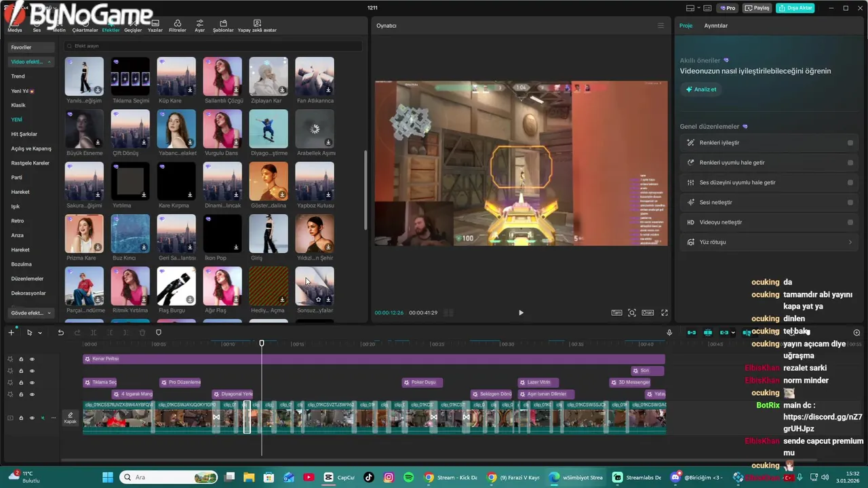Open the Ayar adjustments panel
The width and height of the screenshot is (868, 488).
pos(199,26)
